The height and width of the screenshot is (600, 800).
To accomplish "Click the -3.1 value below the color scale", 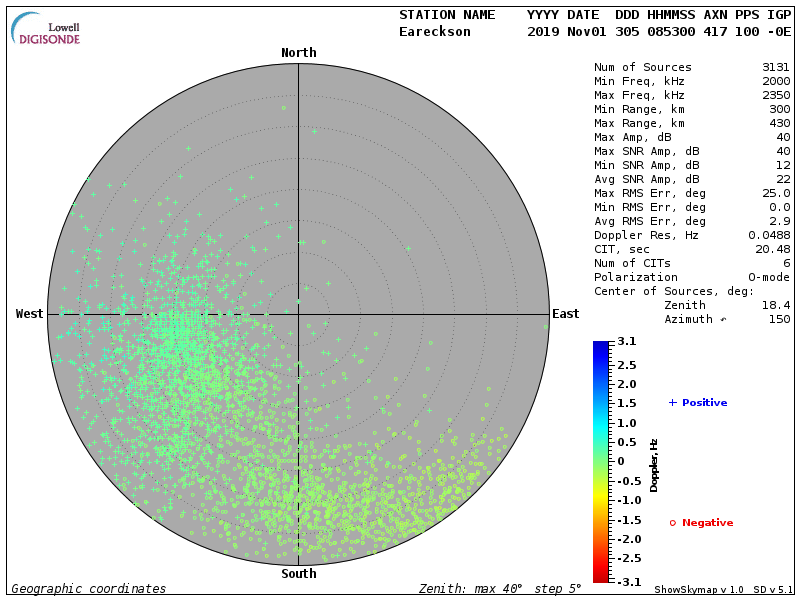I will (624, 581).
